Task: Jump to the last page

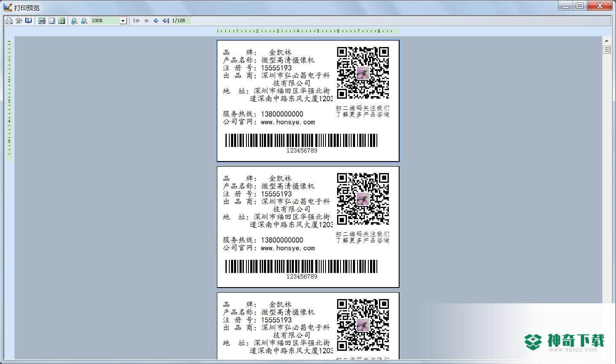Action: click(x=166, y=21)
